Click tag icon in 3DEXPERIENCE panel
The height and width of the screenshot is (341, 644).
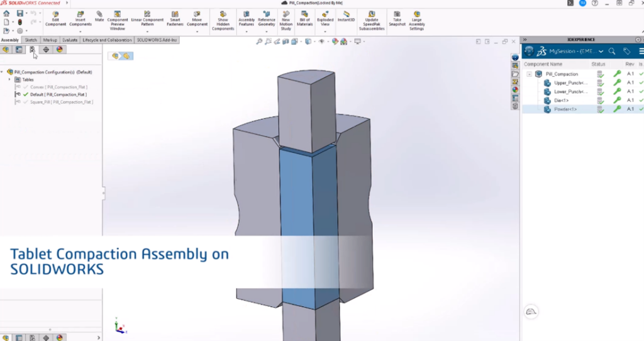pyautogui.click(x=627, y=52)
